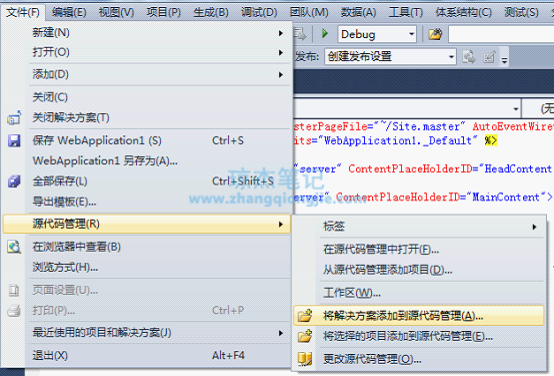554x376 pixels.
Task: Choose 将选择的项目添加到源代码管理(E)...
Action: pos(419,336)
